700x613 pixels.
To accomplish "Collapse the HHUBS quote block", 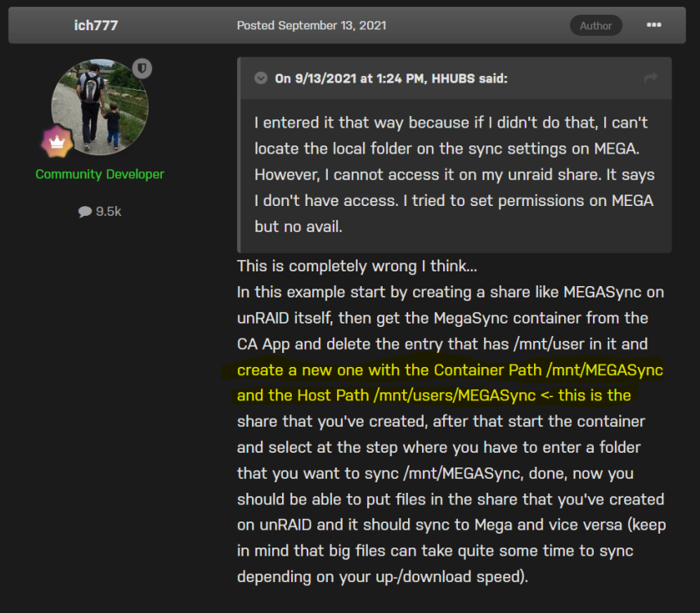I will coord(261,78).
